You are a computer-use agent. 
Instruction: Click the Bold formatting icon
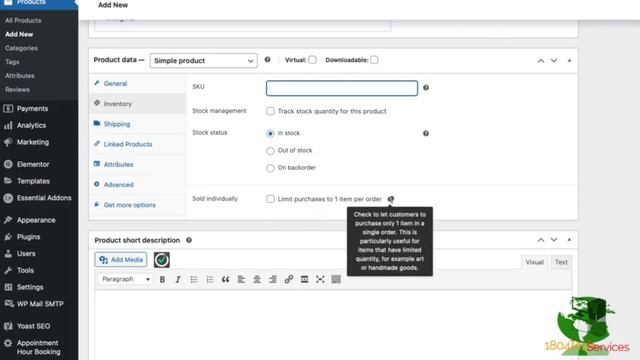click(162, 280)
